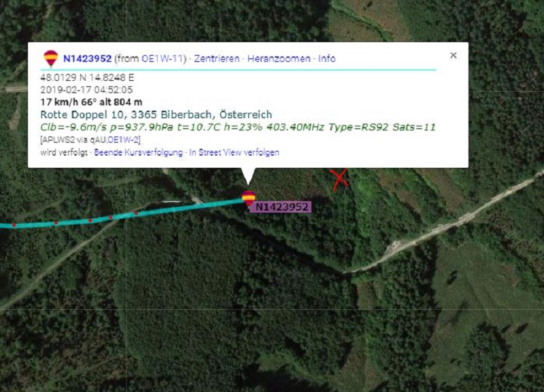
Task: Open the bold N1423952 station link
Action: point(88,58)
